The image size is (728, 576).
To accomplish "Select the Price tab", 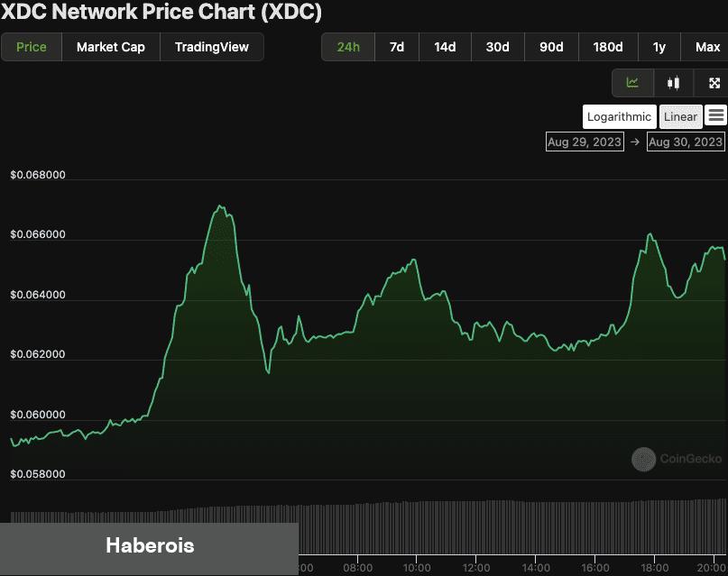I will pyautogui.click(x=31, y=47).
